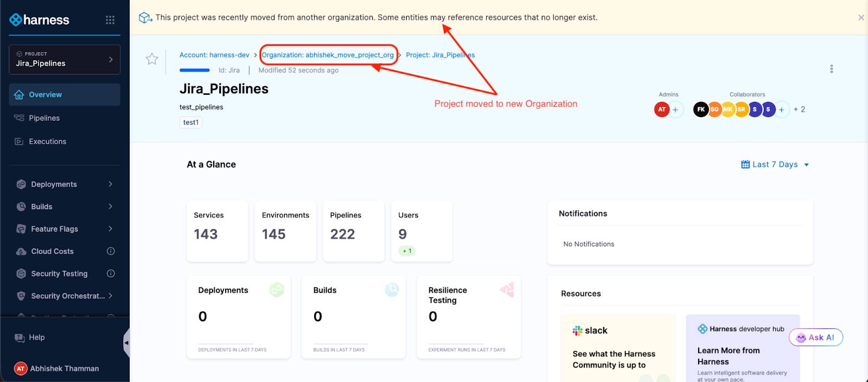Open the Users card showing 9
The width and height of the screenshot is (868, 382).
422,231
